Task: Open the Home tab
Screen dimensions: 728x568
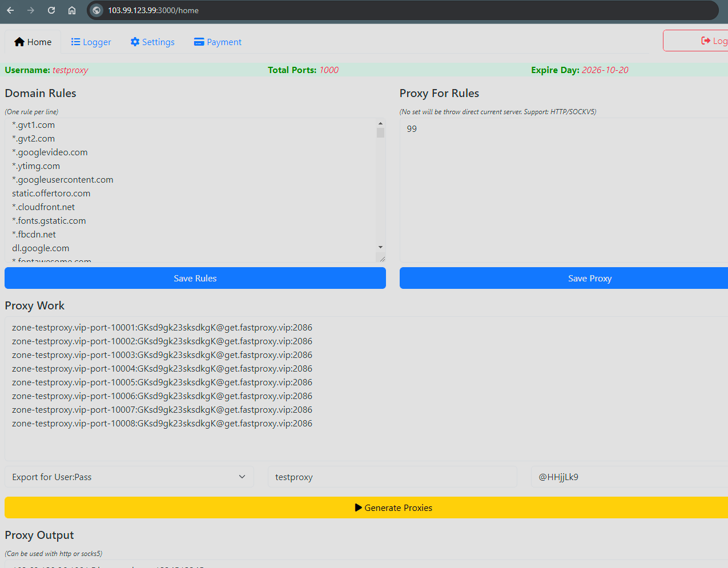Action: tap(33, 42)
